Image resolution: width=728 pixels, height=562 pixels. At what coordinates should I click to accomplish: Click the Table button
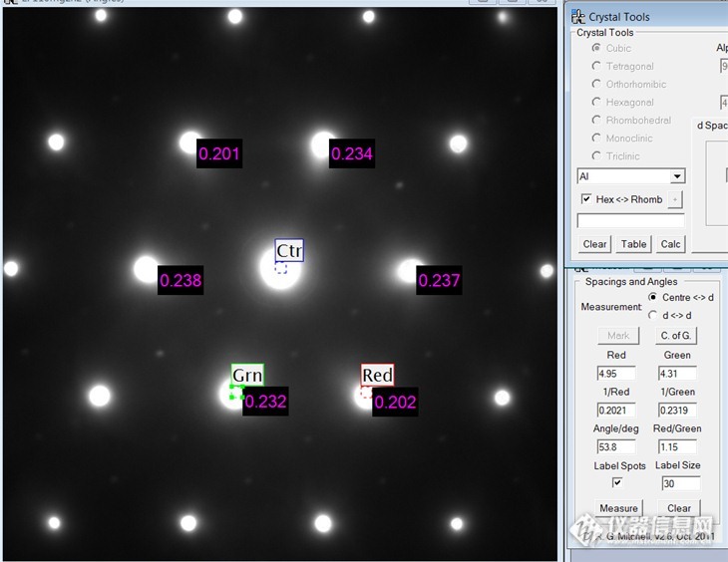(x=633, y=244)
